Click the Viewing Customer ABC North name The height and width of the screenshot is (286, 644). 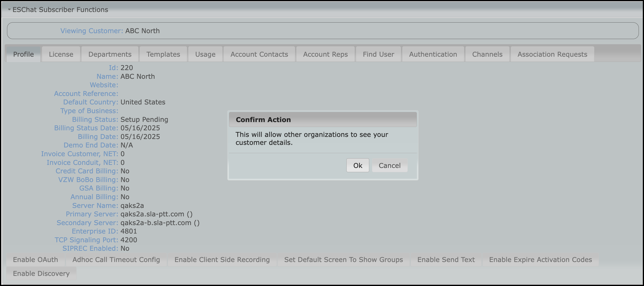click(143, 31)
